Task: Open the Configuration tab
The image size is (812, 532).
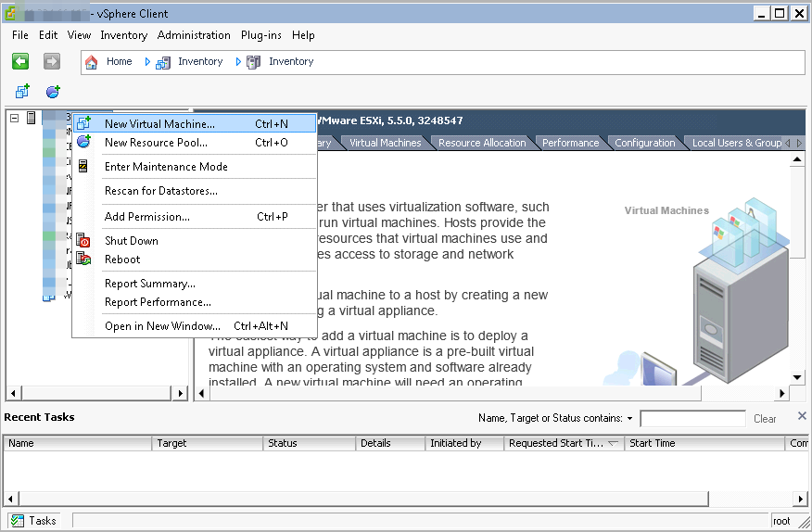Action: point(645,143)
